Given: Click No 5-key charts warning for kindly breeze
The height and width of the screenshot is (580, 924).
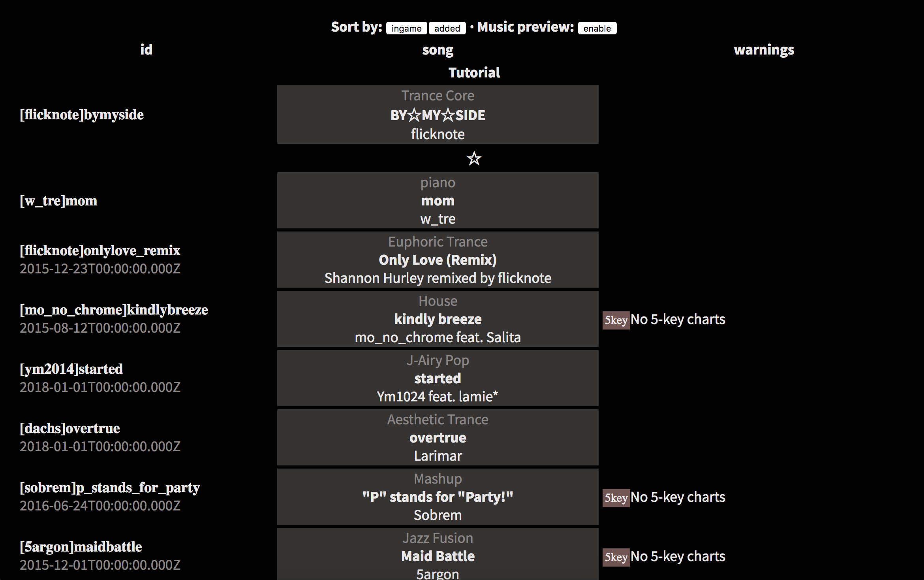Looking at the screenshot, I should [x=678, y=319].
